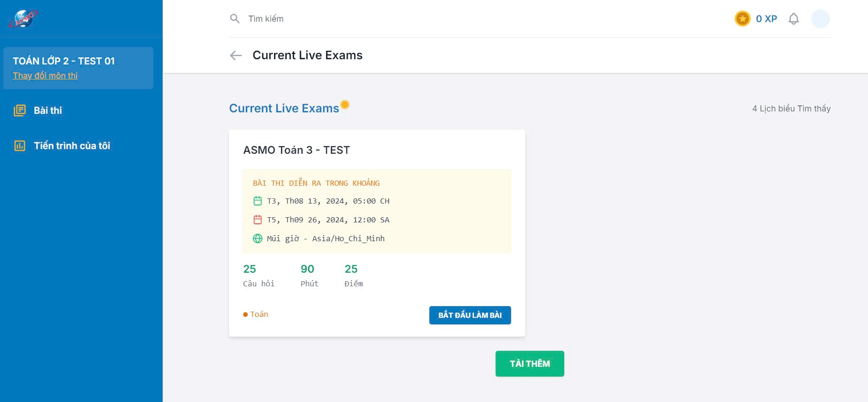The width and height of the screenshot is (868, 402).
Task: Click the blue Current Live Exams heading
Action: click(284, 109)
